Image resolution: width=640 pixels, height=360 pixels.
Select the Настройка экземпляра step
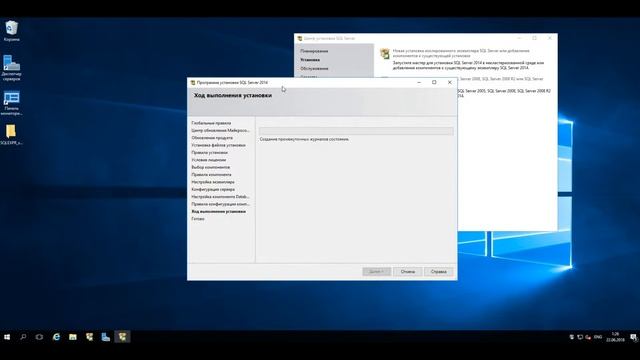pyautogui.click(x=213, y=182)
